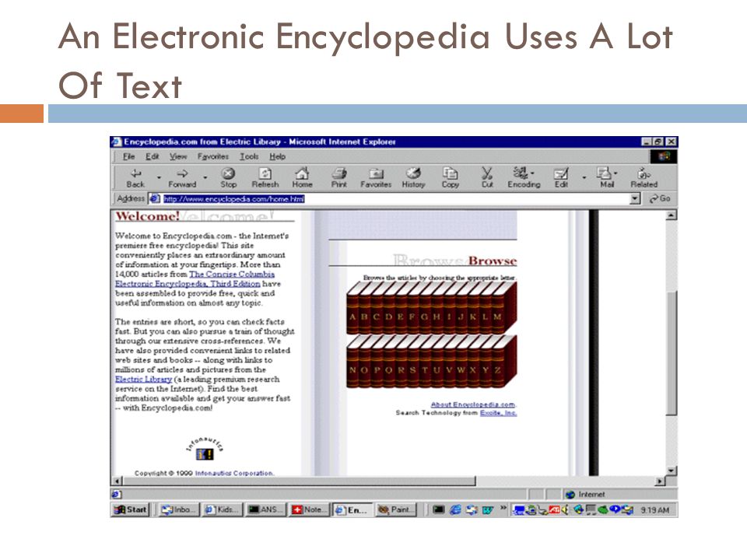Click the vertical scrollbar down arrow
Image resolution: width=747 pixels, height=560 pixels.
pos(672,471)
